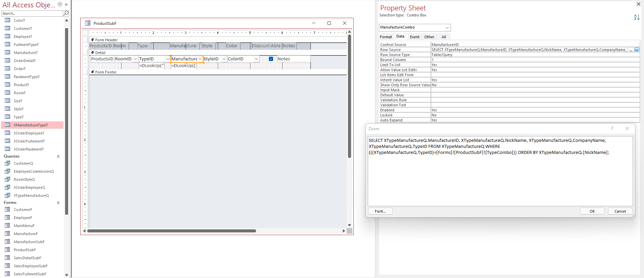Screen dimensions: 644x278
Task: Click in the Zoom dialog SQL text area
Action: pos(500,178)
